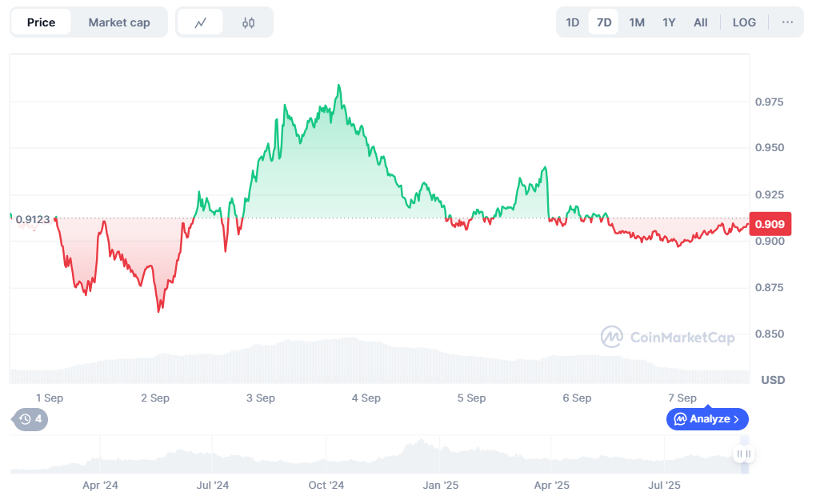This screenshot has height=504, width=816.
Task: Click the current price badge showing 0.909
Action: [x=769, y=224]
